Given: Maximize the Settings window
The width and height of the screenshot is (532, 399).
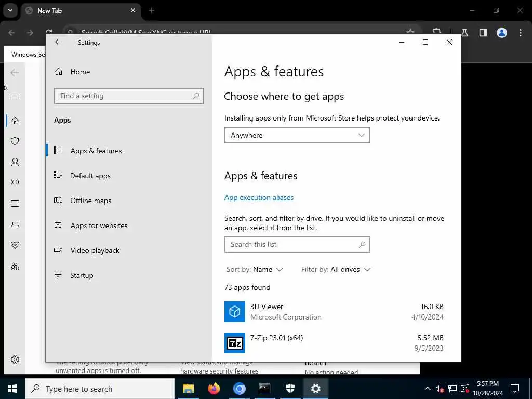Looking at the screenshot, I should click(x=425, y=42).
